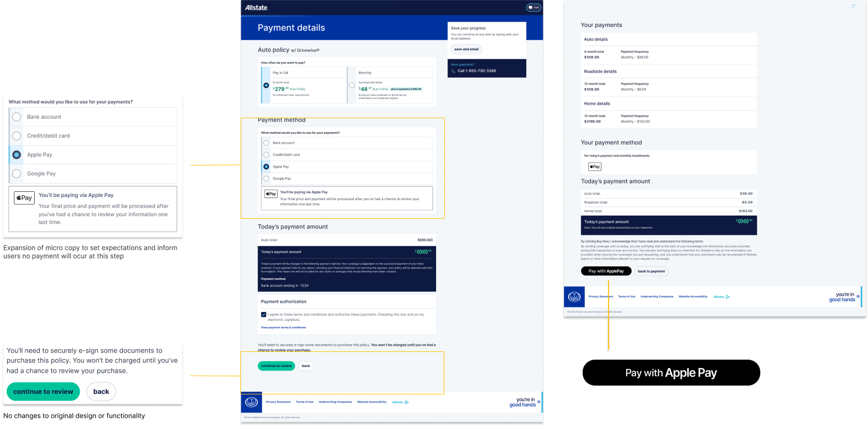The image size is (868, 426).
Task: Click the phone icon beside Call 1-855-730-3366
Action: pos(454,71)
